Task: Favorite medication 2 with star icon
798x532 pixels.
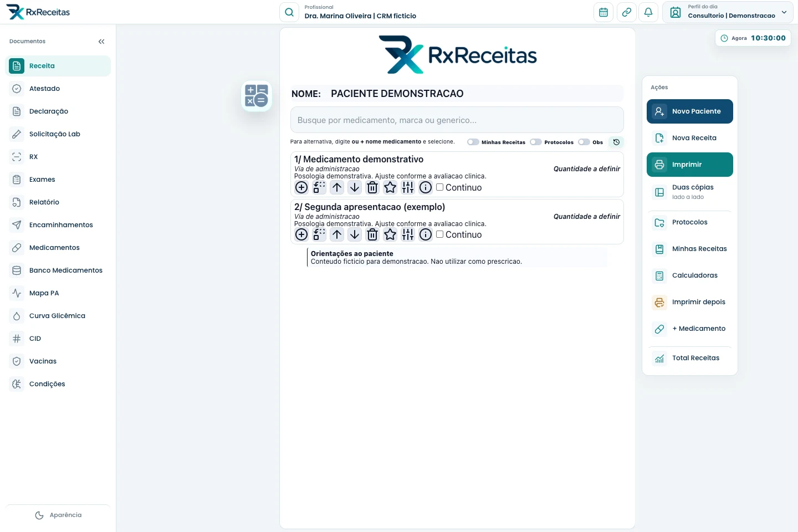Action: pos(390,234)
